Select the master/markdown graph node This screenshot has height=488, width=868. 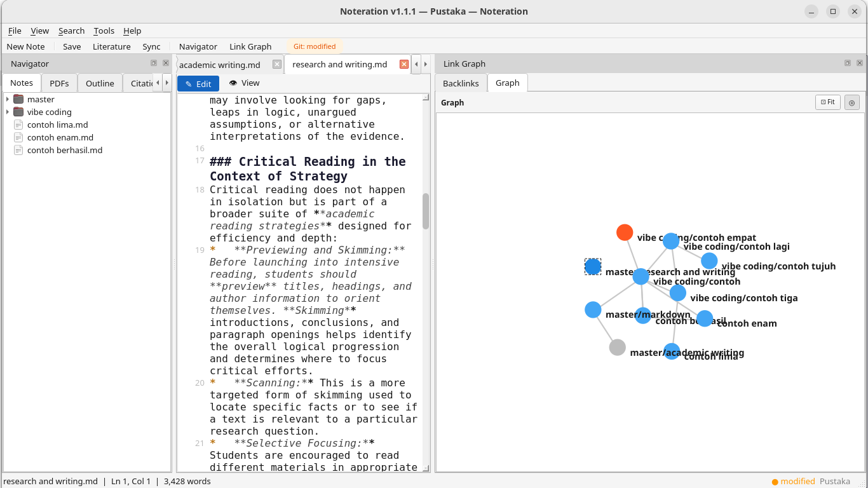coord(593,309)
